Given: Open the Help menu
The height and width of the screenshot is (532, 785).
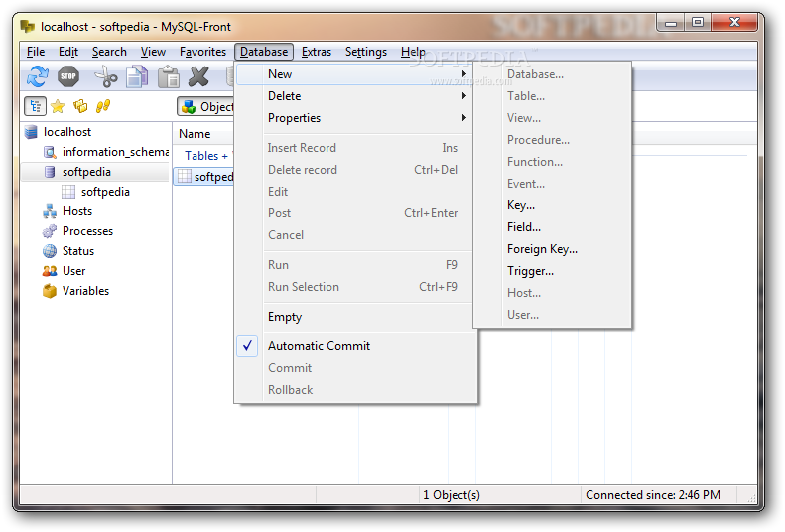Looking at the screenshot, I should 413,52.
